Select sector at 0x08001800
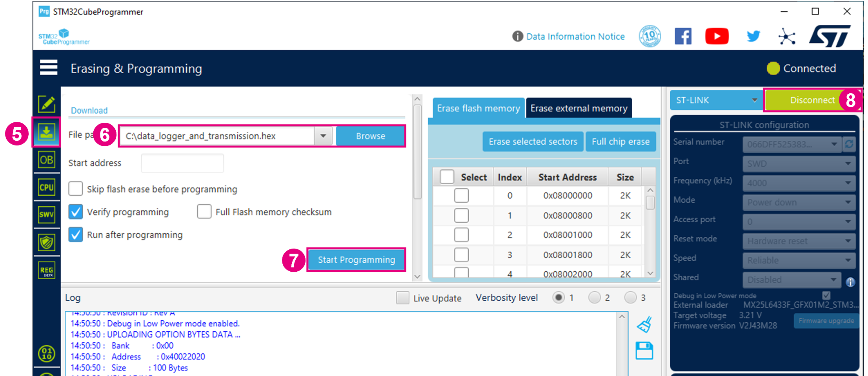 461,255
